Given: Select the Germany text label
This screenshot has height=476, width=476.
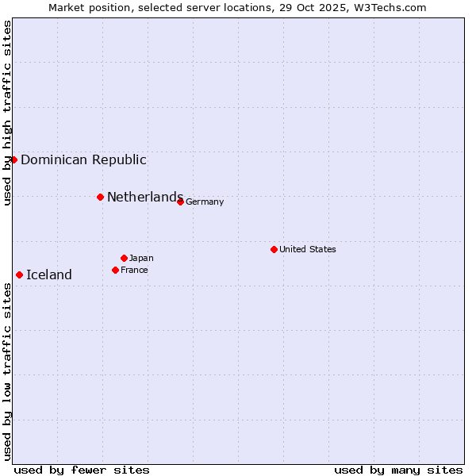Looking at the screenshot, I should coord(205,202).
